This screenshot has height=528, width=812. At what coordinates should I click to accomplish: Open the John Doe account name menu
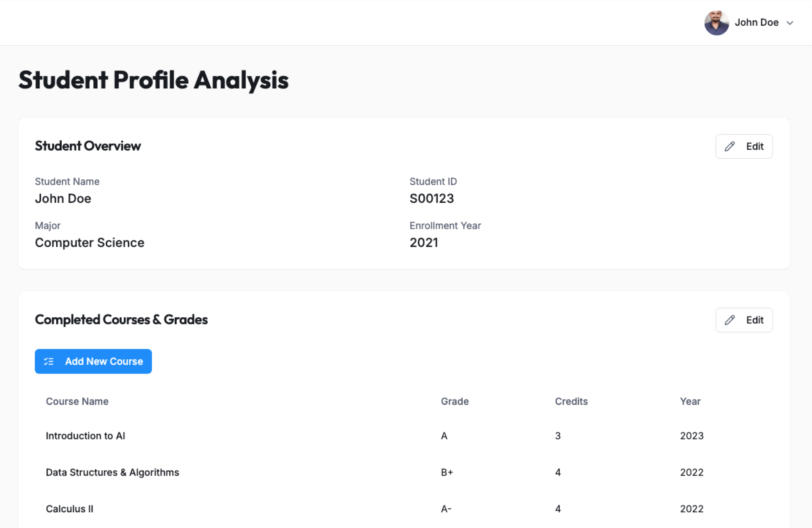(x=756, y=23)
